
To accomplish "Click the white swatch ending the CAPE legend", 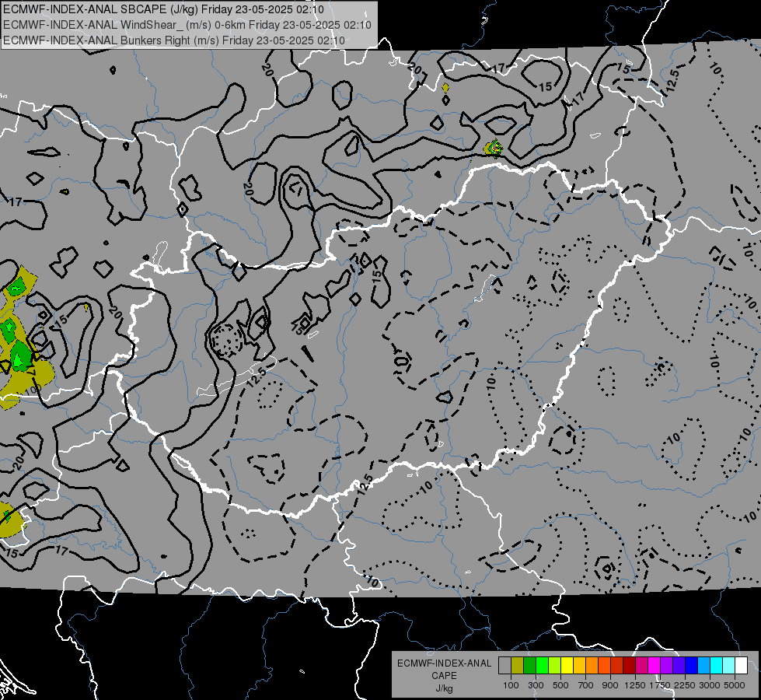I will point(741,666).
